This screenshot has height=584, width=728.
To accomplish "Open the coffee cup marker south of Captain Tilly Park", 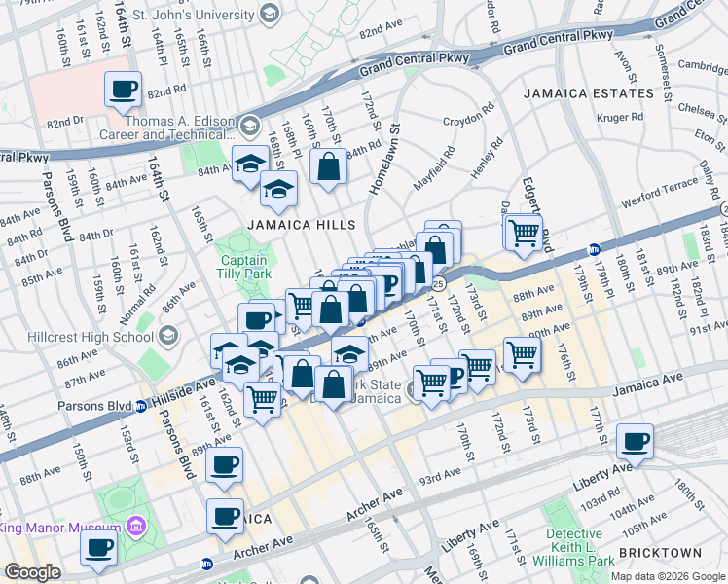I will (x=256, y=322).
